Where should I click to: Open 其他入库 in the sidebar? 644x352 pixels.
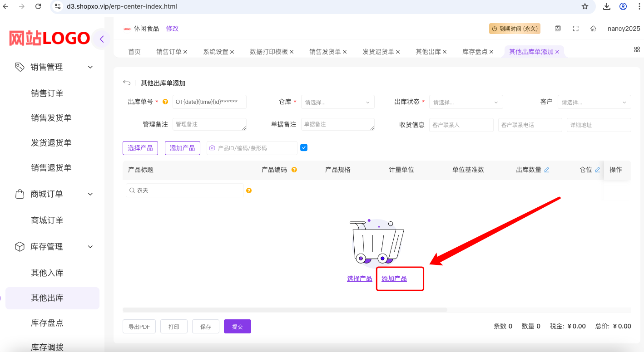(x=47, y=273)
